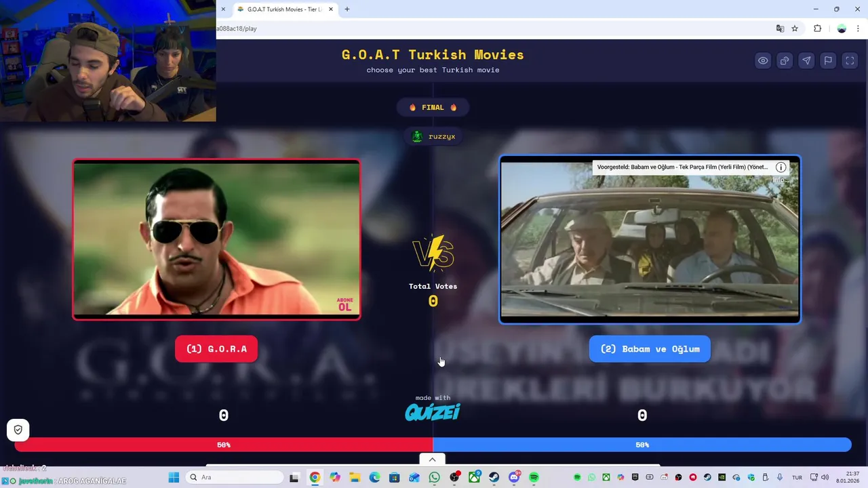Click the TUR language indicator in tray

click(x=797, y=477)
